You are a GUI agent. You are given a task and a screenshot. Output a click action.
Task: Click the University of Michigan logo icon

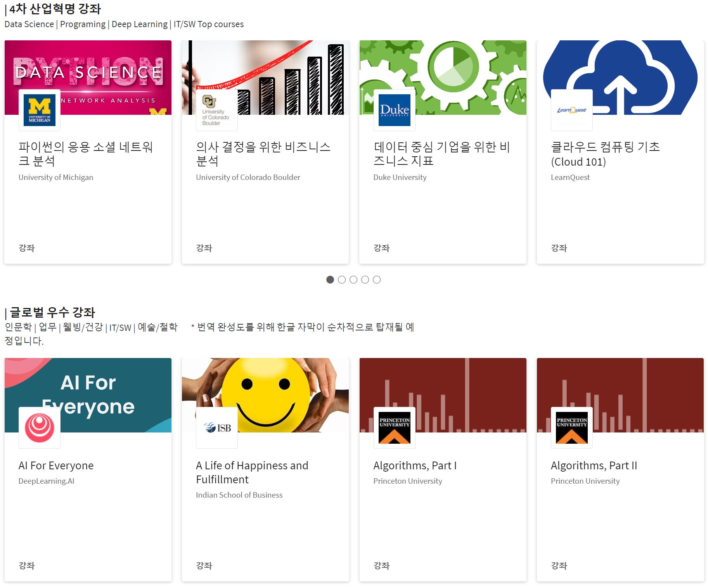tap(40, 110)
